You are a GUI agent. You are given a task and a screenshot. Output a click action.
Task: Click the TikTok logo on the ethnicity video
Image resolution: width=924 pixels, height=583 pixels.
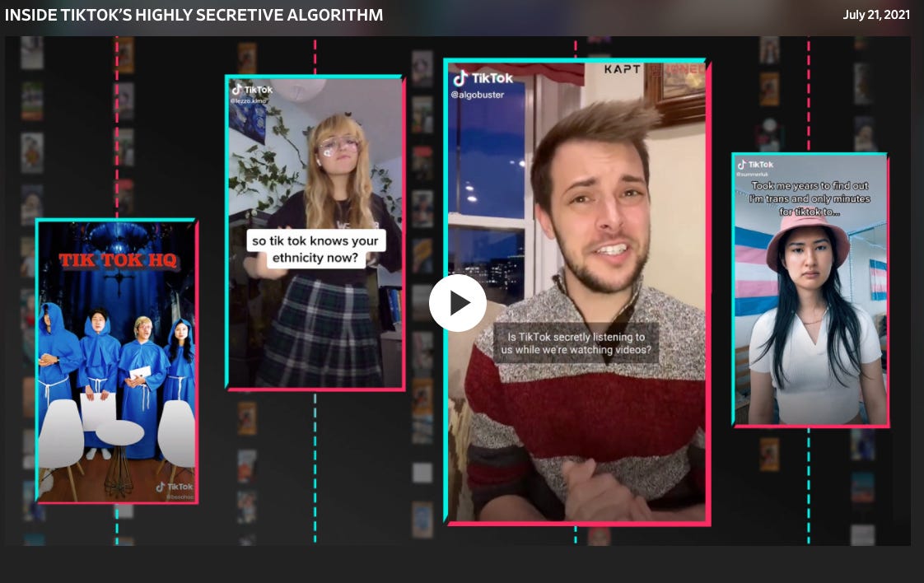[x=252, y=90]
